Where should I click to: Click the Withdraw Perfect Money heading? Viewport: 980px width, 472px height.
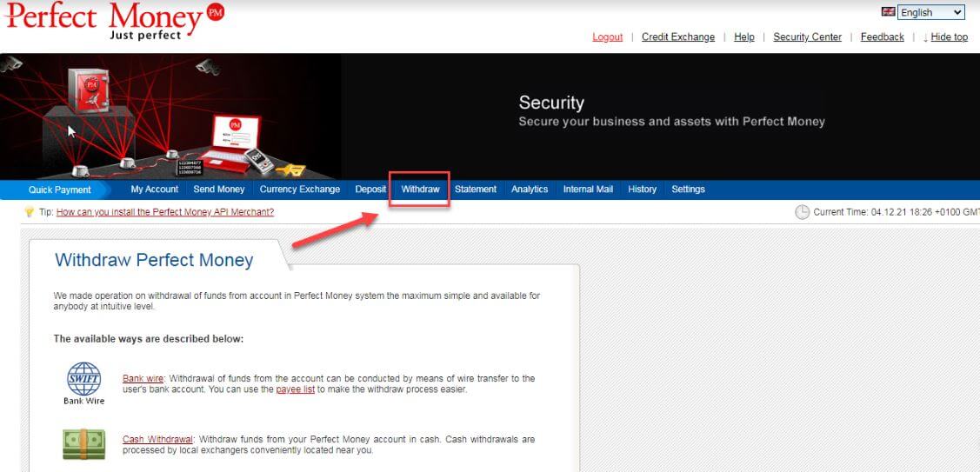click(x=155, y=260)
